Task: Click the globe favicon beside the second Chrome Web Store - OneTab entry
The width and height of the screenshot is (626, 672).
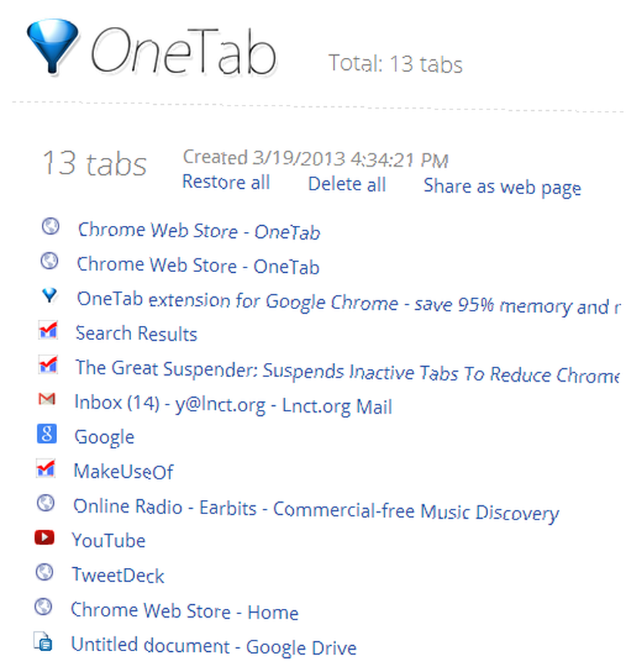Action: pos(50,261)
